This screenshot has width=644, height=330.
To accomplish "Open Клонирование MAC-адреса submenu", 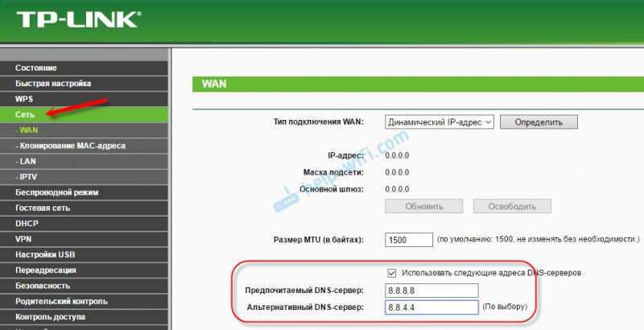I will point(84,146).
